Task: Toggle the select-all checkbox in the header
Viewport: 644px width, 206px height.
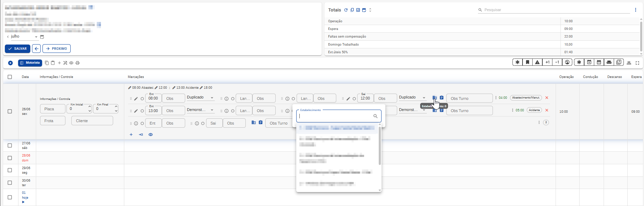Action: tap(10, 77)
